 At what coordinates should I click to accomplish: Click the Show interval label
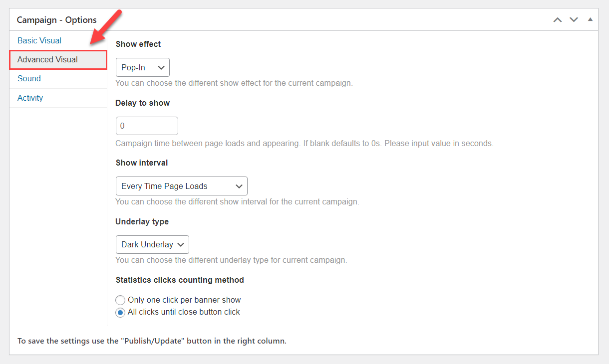coord(142,163)
